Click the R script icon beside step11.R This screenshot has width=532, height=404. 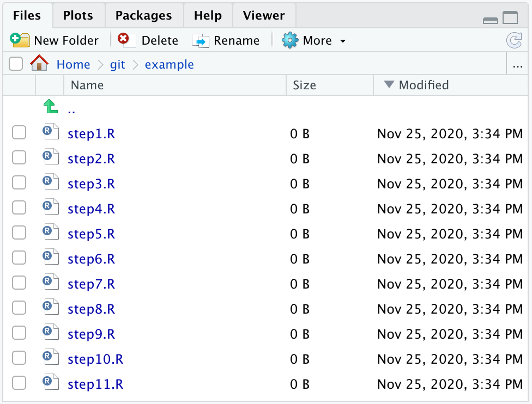[x=50, y=383]
